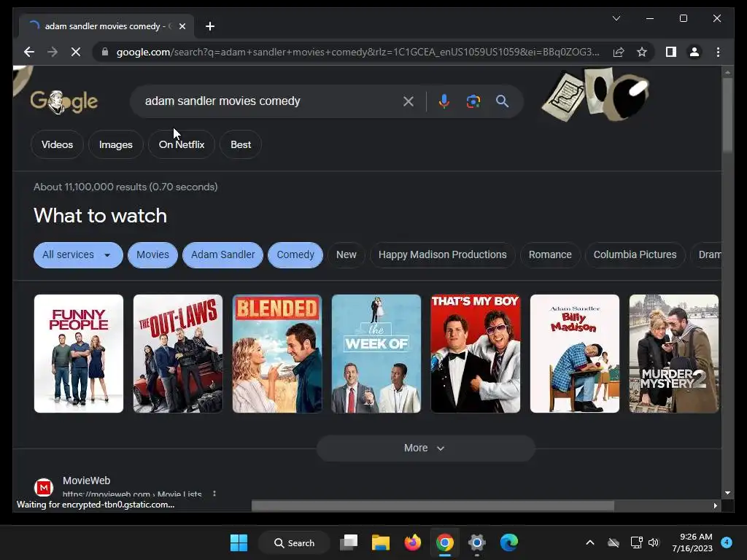Image resolution: width=747 pixels, height=560 pixels.
Task: Open the notification center badge
Action: 726,542
